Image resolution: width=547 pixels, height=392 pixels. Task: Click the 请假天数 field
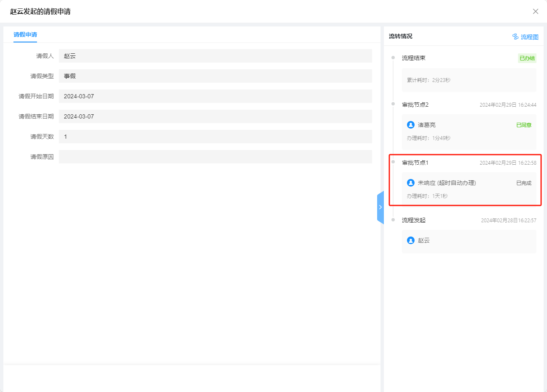[x=215, y=137]
